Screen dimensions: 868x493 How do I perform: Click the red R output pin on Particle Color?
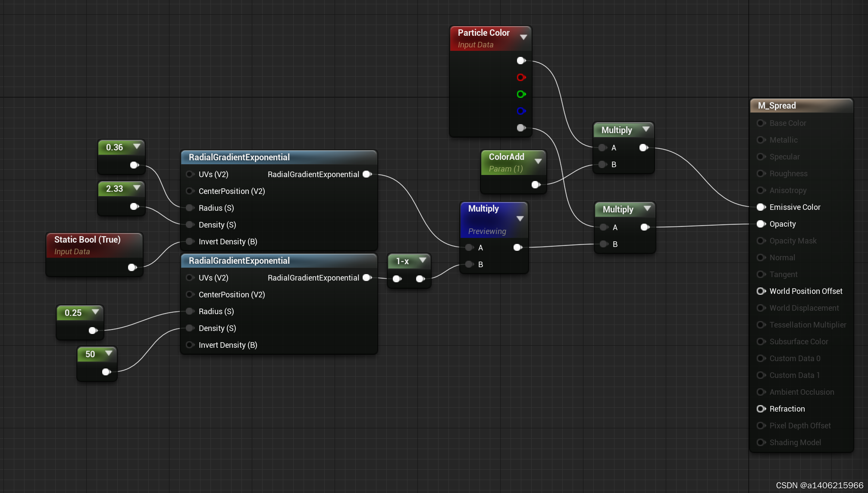(520, 77)
